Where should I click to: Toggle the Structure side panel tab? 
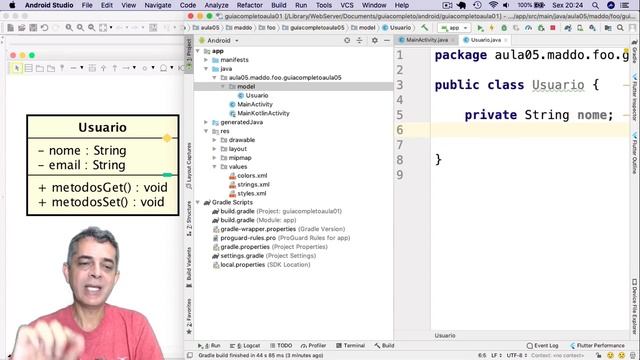(189, 219)
